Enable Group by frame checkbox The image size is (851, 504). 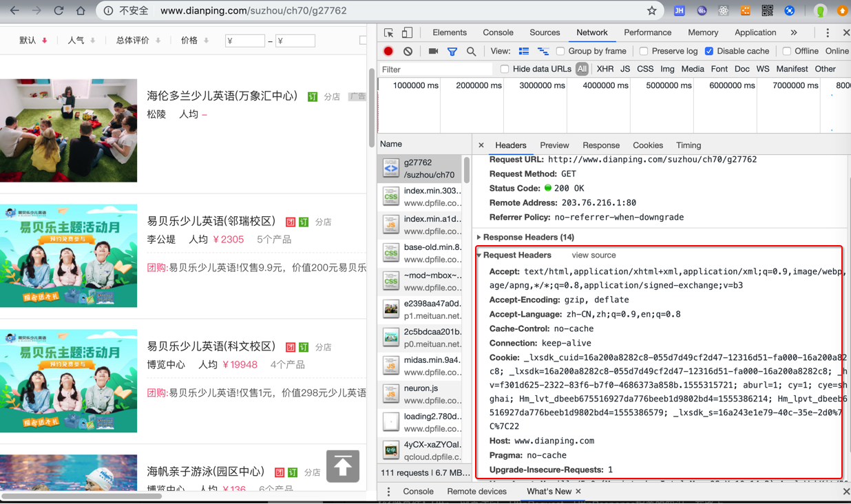coord(560,51)
